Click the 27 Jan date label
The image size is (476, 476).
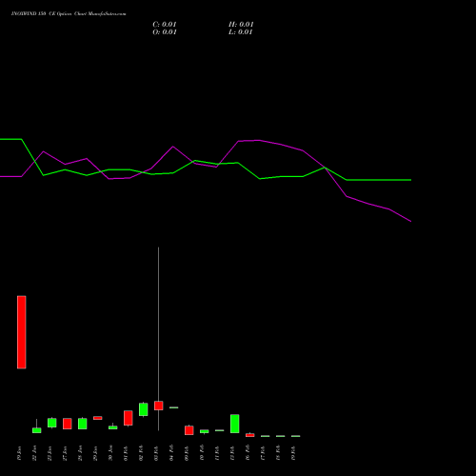(x=65, y=453)
